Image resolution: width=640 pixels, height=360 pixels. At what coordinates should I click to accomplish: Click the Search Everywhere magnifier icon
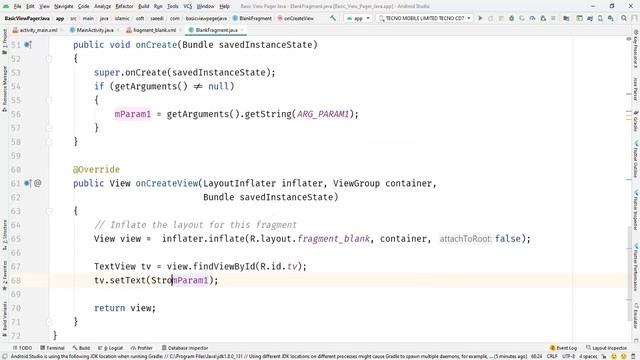tap(624, 18)
